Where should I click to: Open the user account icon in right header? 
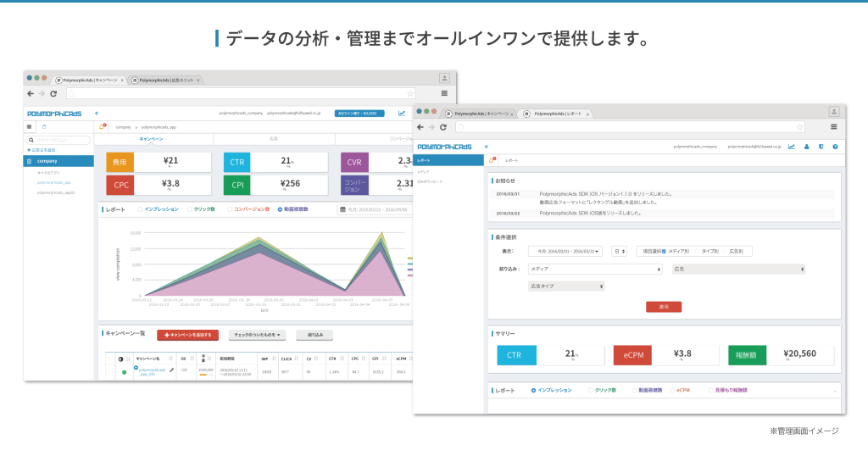click(806, 147)
